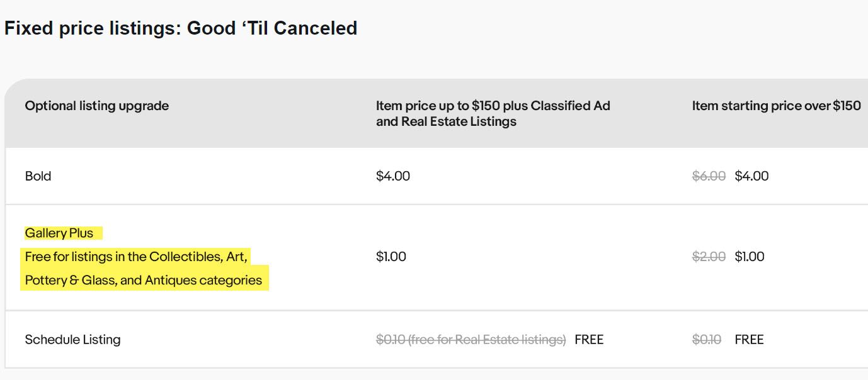Select the highlighted 'Gallery Plus' label
The width and height of the screenshot is (868, 380).
(x=59, y=233)
